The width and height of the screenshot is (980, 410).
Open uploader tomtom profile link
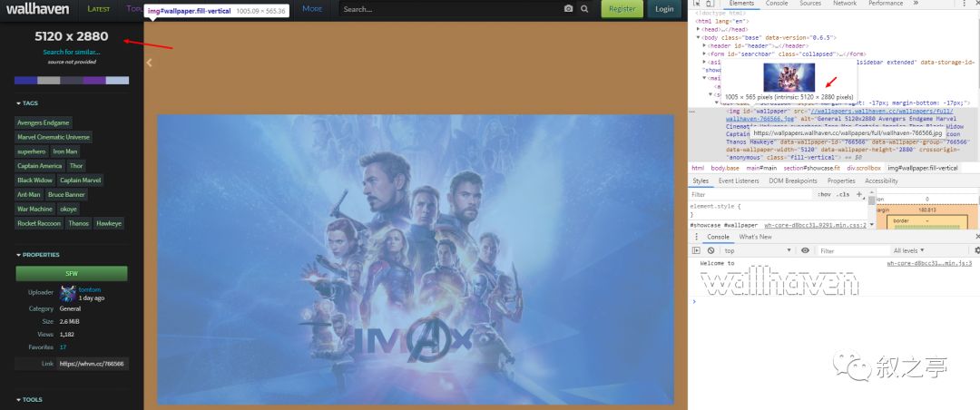[x=89, y=290]
